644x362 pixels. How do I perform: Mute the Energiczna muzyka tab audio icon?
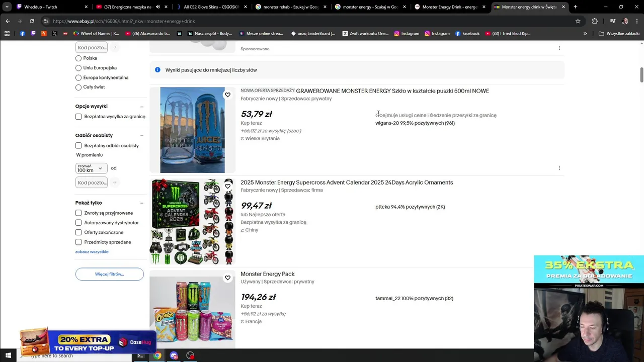point(158,7)
